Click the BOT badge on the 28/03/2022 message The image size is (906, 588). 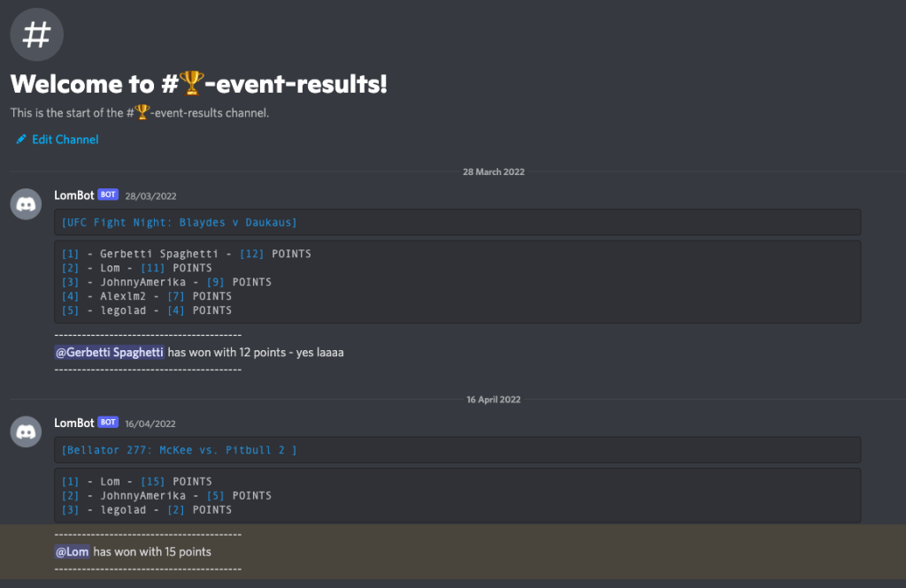click(x=108, y=195)
